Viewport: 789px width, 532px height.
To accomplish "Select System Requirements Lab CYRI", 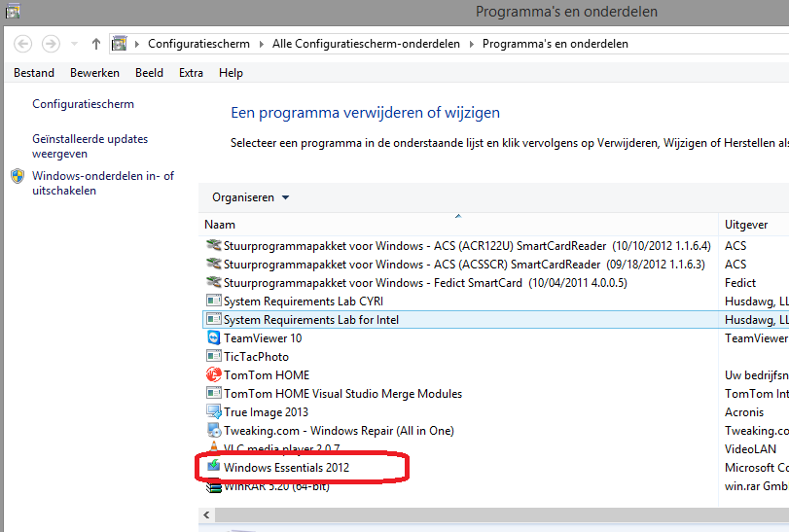I will pos(304,301).
